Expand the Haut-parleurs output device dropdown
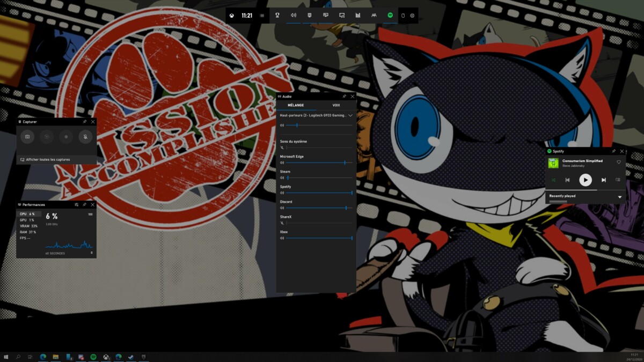644x362 pixels. [350, 115]
